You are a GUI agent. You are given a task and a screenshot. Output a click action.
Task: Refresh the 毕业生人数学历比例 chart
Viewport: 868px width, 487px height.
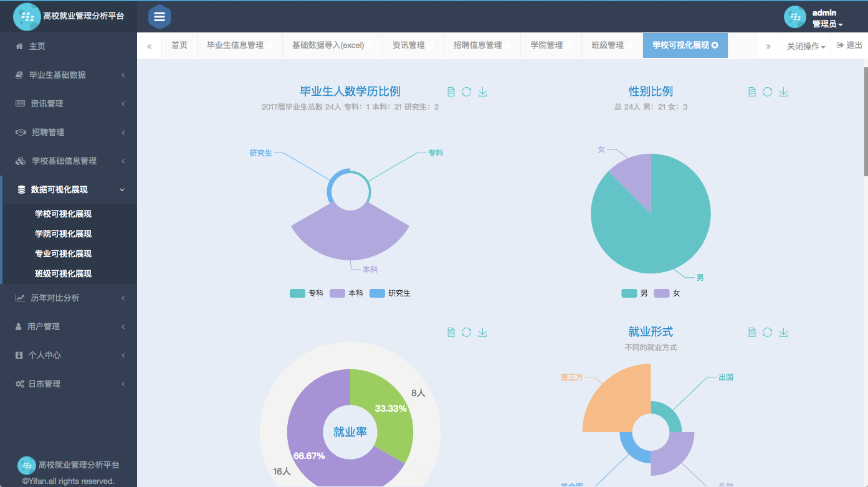click(467, 92)
